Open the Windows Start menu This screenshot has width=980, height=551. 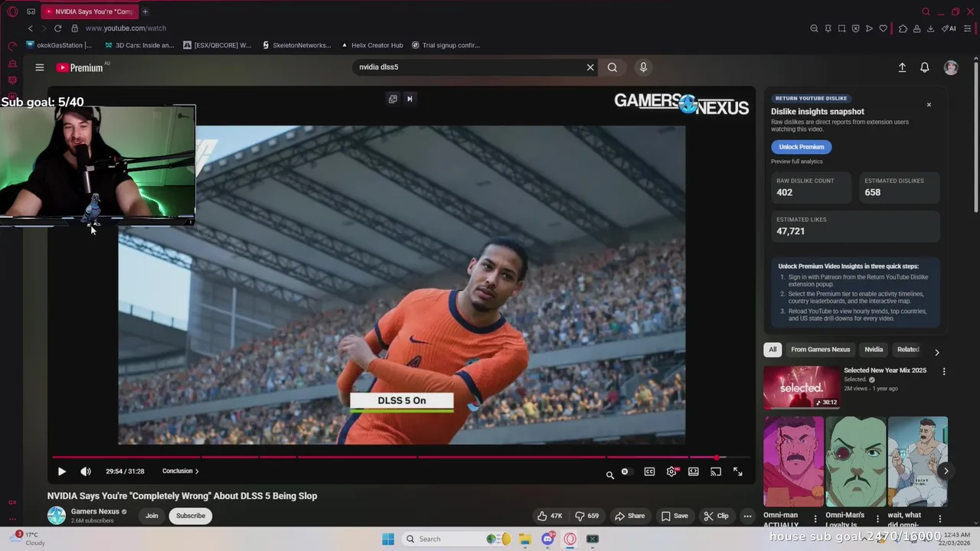click(388, 539)
